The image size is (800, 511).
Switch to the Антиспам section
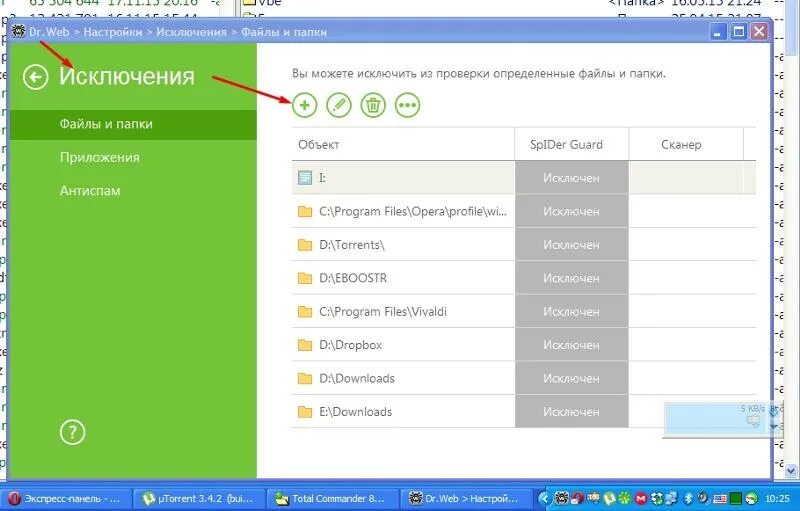90,191
